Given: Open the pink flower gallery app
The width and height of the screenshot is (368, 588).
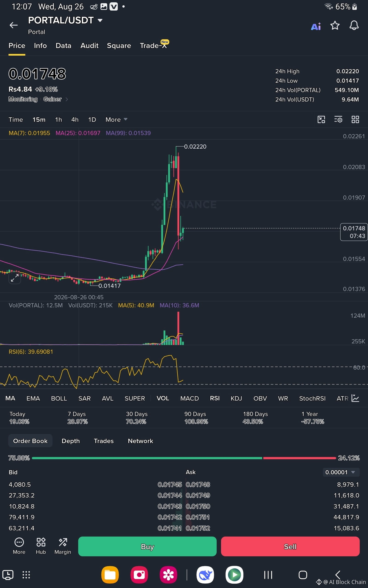Looking at the screenshot, I should pos(168,575).
